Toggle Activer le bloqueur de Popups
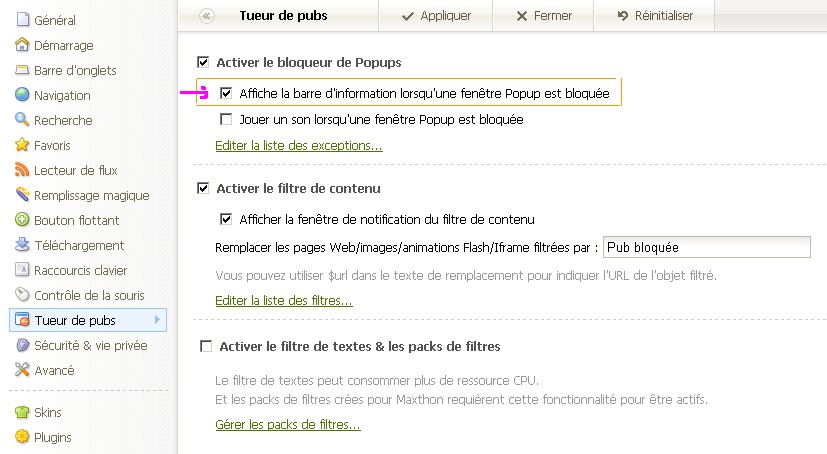This screenshot has height=454, width=827. (x=203, y=62)
